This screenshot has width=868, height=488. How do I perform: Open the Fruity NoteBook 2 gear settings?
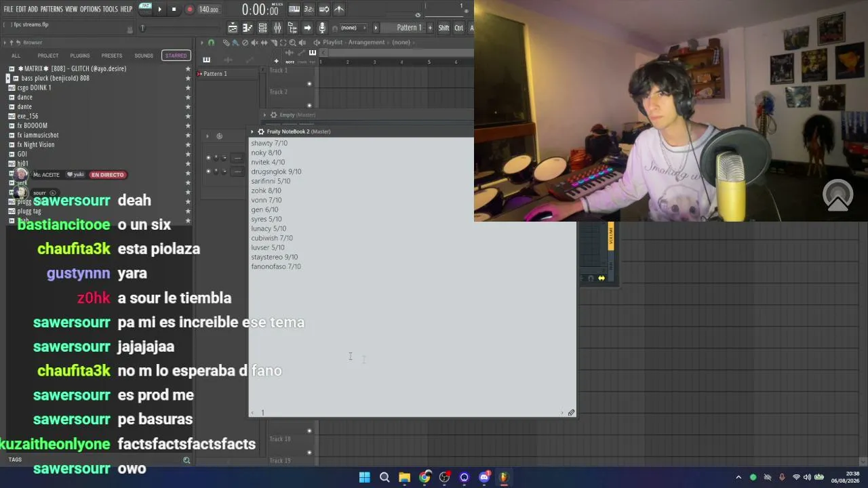[261, 131]
